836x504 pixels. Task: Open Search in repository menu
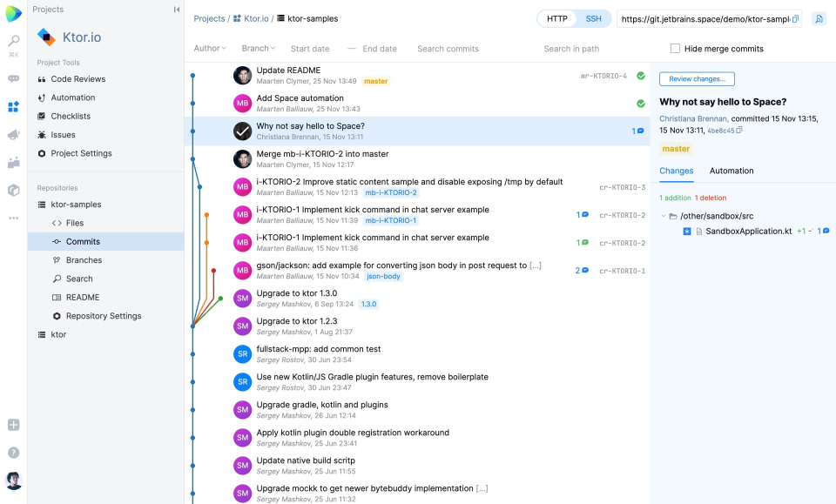tap(79, 279)
